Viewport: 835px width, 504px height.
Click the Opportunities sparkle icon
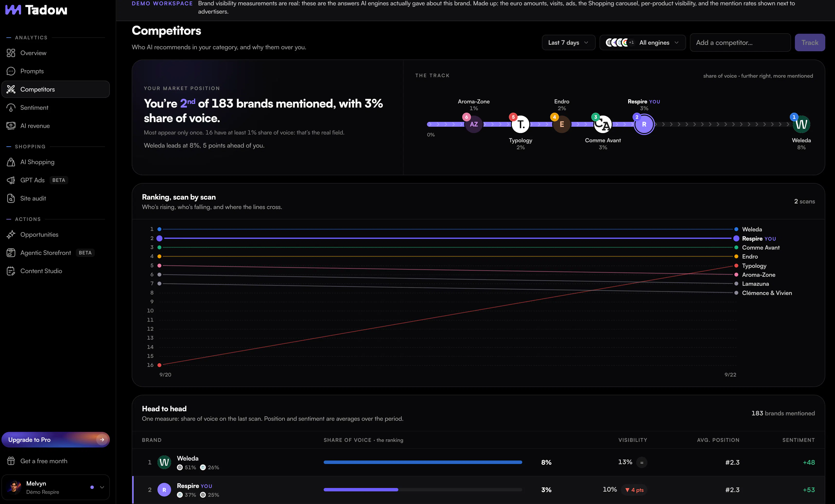click(x=11, y=235)
